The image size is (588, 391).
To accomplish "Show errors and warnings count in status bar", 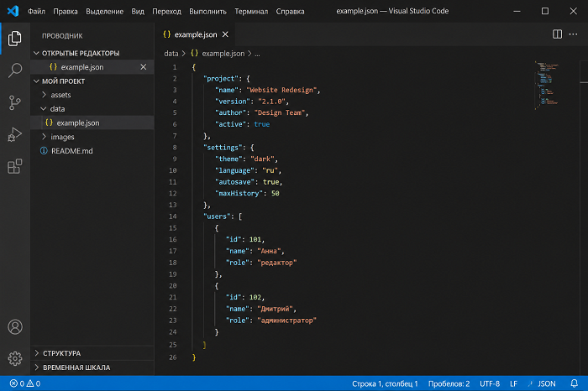I will (x=25, y=383).
